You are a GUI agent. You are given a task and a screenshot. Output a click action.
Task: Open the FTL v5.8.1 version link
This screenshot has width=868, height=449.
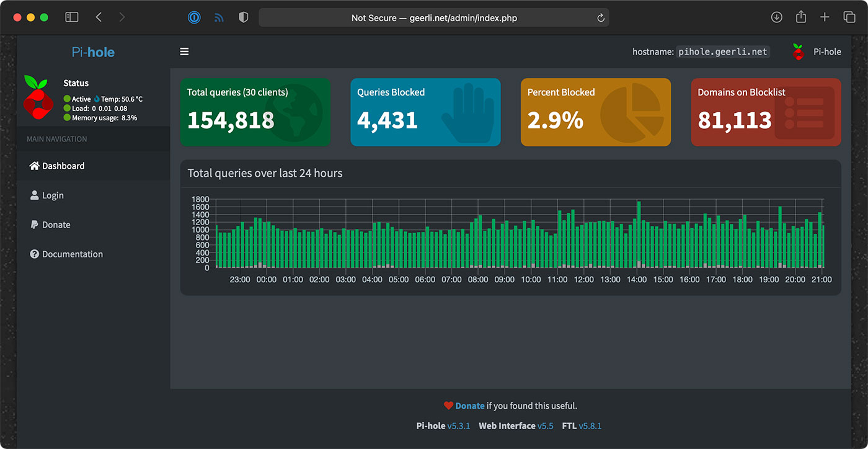(x=590, y=426)
